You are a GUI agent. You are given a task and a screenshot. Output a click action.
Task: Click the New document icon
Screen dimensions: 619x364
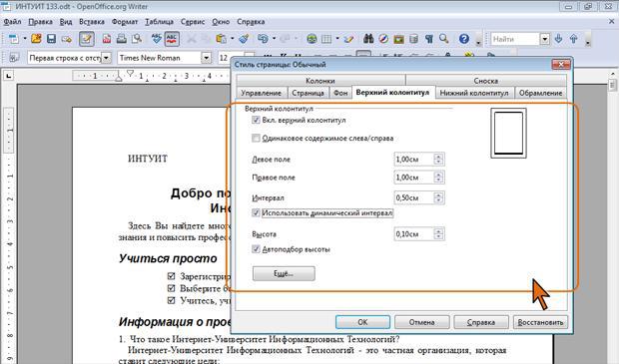pos(13,39)
